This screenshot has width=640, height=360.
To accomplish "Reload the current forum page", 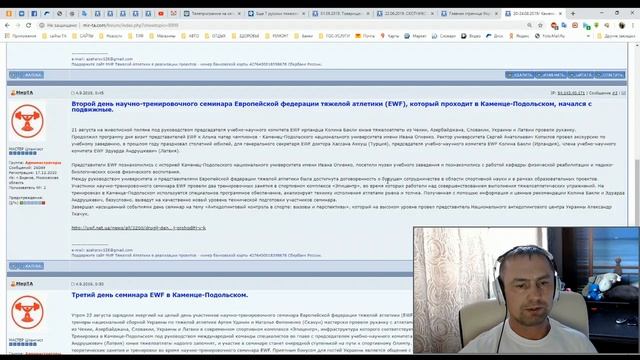I will coord(28,25).
